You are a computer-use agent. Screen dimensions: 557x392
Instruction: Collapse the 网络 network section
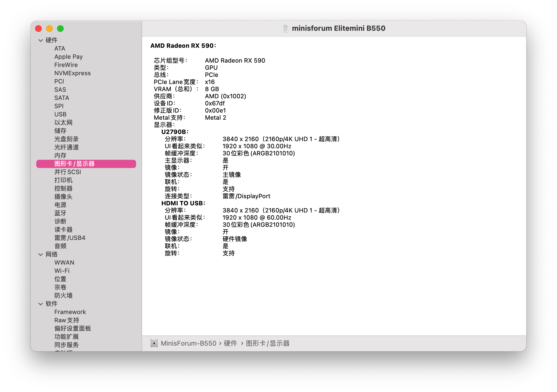pos(41,254)
